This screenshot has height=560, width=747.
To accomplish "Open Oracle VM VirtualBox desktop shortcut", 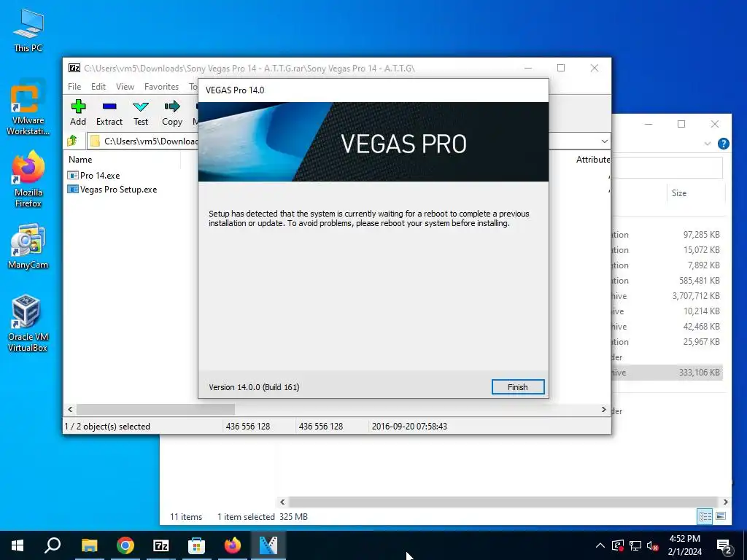I will 28,323.
